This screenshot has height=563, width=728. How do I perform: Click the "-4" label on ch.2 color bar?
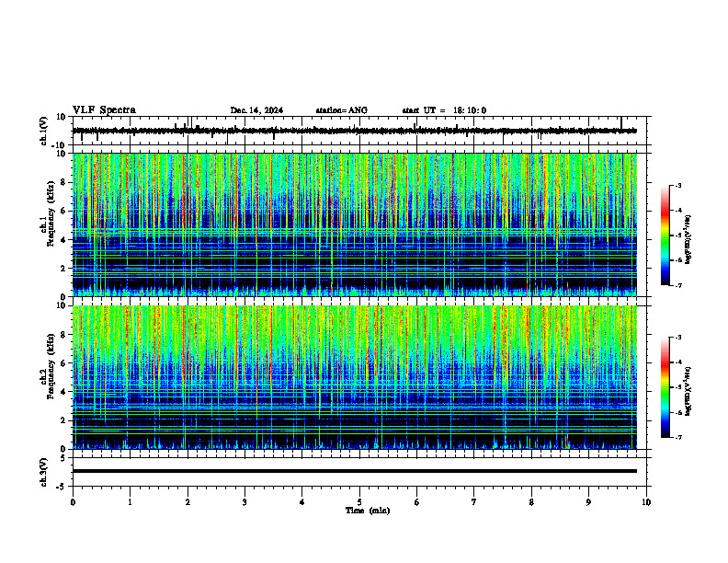(x=677, y=362)
